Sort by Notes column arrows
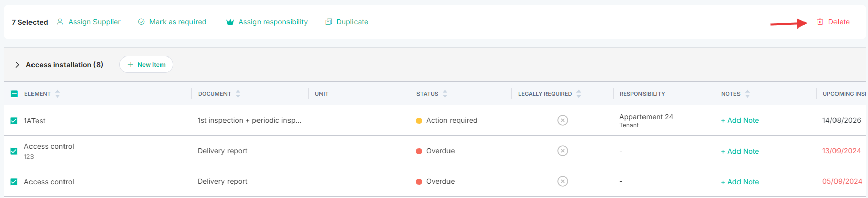 pyautogui.click(x=747, y=94)
